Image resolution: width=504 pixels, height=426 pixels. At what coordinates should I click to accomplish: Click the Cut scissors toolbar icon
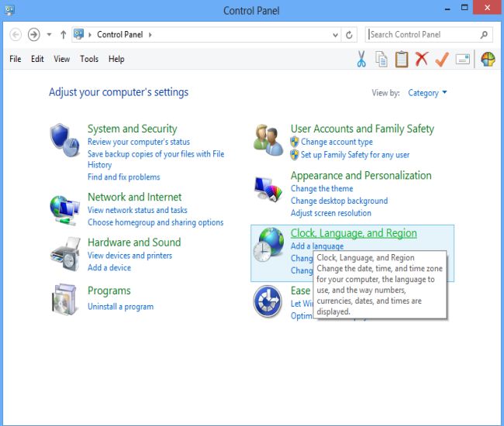click(361, 60)
